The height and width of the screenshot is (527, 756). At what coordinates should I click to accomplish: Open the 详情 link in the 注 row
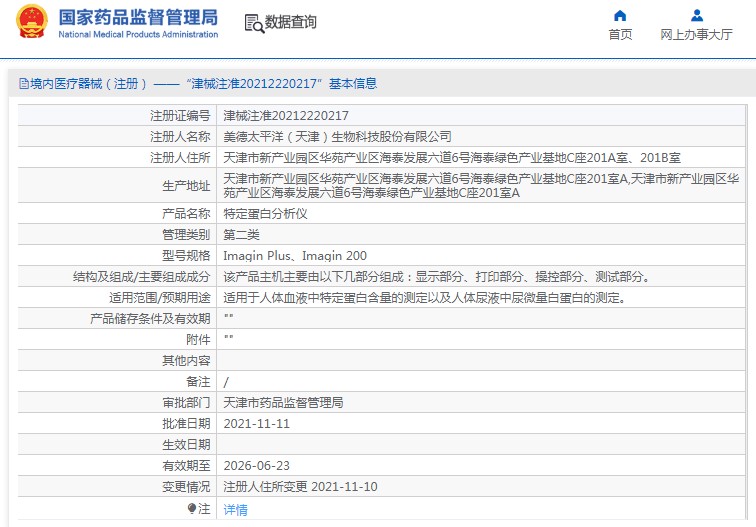click(235, 510)
